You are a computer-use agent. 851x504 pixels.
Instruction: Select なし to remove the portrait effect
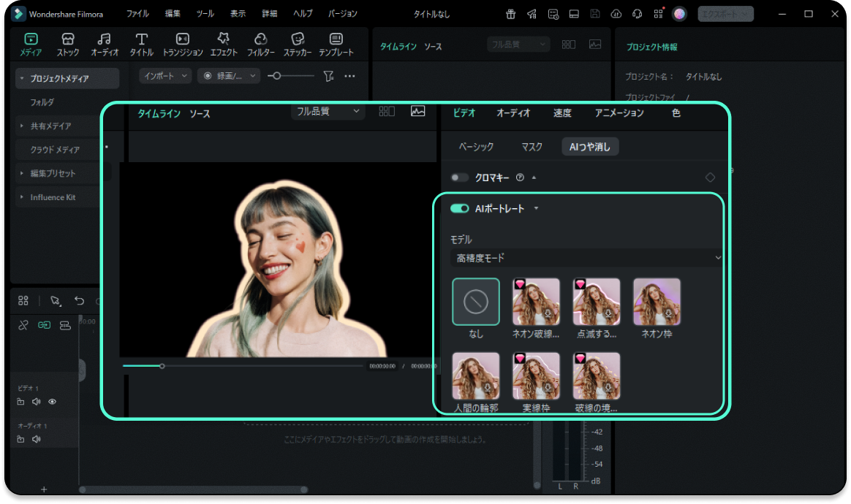pyautogui.click(x=475, y=301)
